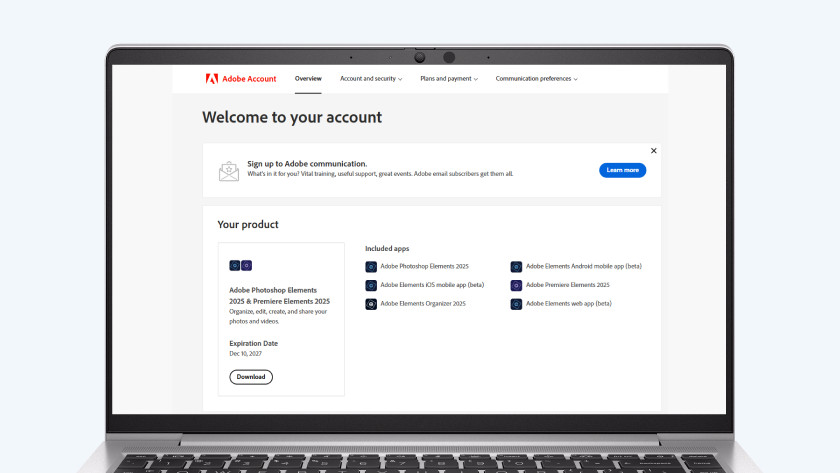Click the Download button for the product
Viewport: 840px width, 473px height.
tap(251, 377)
